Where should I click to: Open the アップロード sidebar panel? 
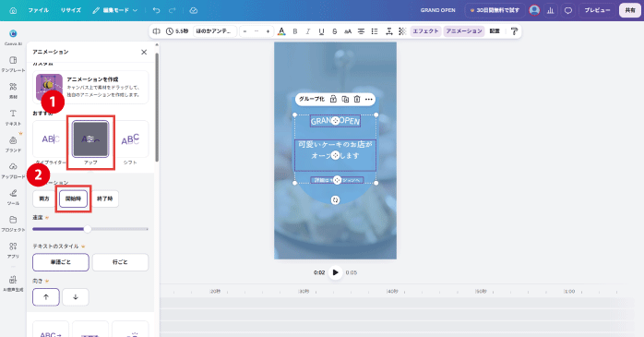pos(13,170)
